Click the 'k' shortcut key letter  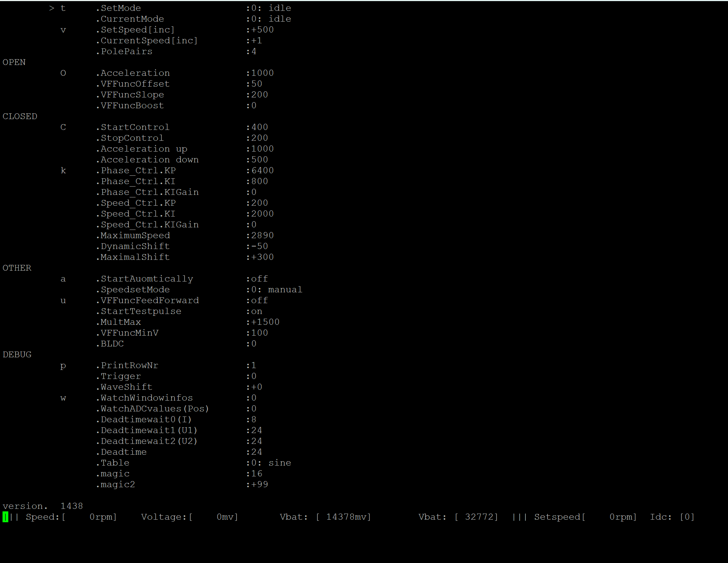(63, 170)
